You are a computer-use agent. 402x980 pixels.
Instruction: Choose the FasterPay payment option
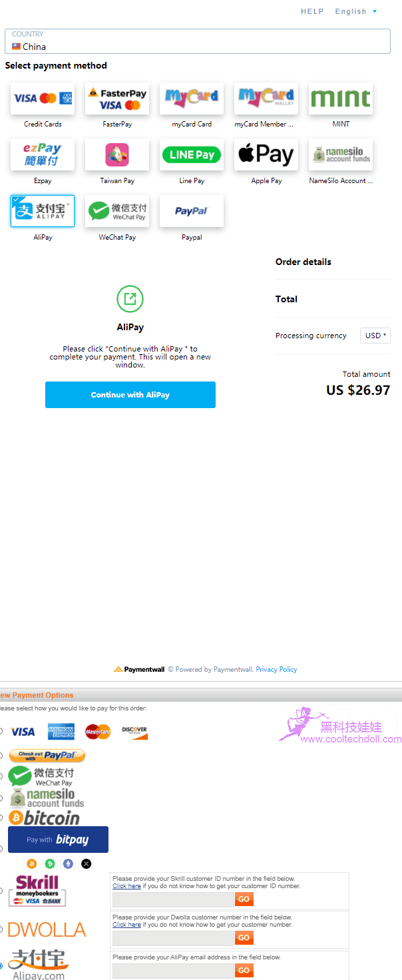pyautogui.click(x=117, y=99)
